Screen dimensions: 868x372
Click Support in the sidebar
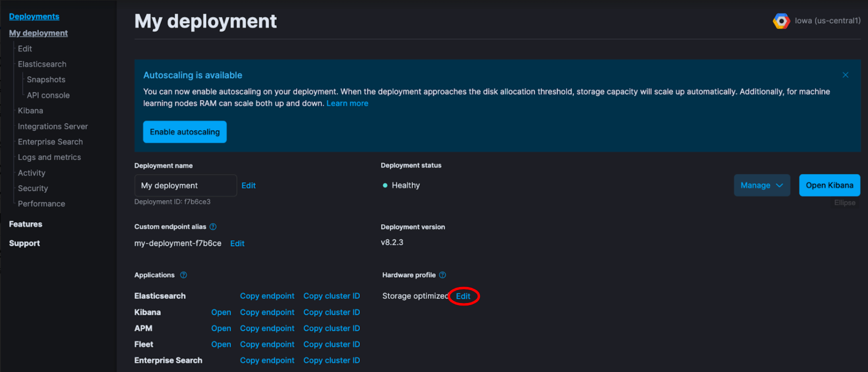coord(24,243)
